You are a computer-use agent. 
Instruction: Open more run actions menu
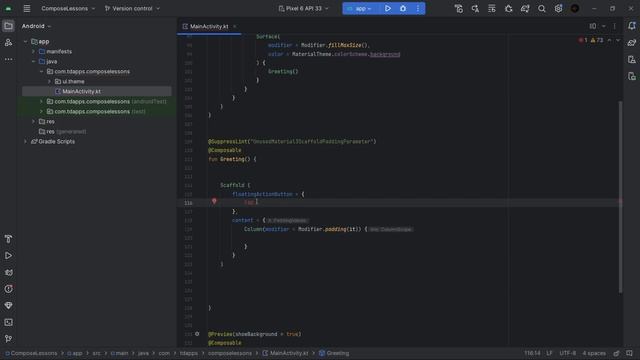pyautogui.click(x=418, y=8)
